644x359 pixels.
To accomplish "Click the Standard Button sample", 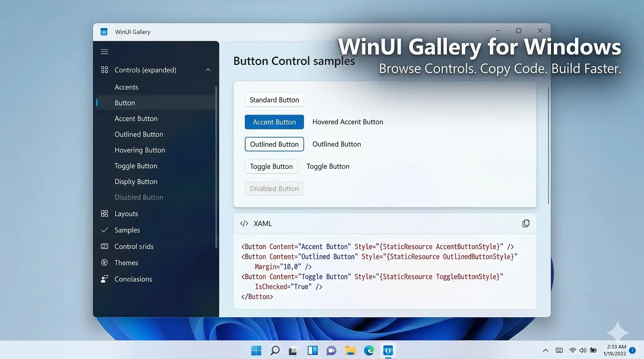I will (x=274, y=100).
